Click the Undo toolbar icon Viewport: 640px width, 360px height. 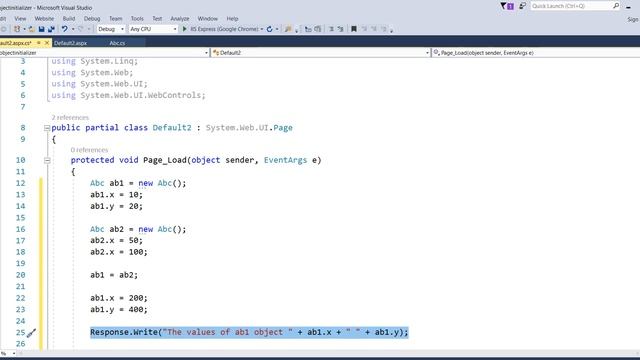[x=64, y=29]
